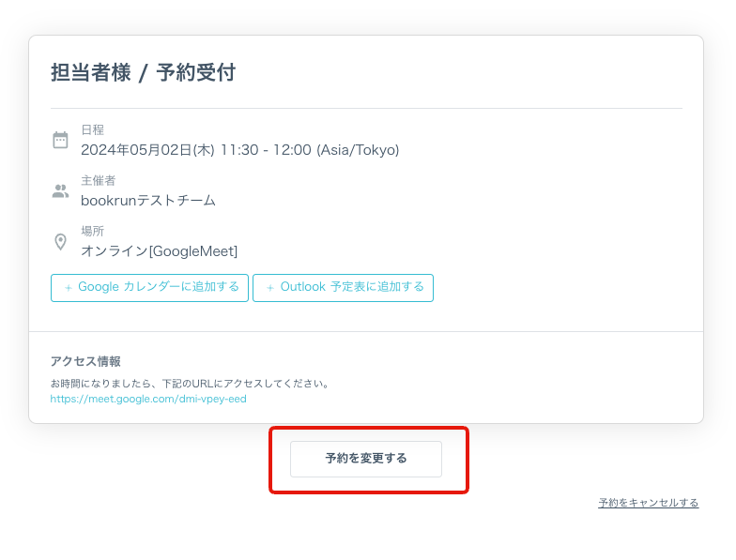Add event to Google カレンダー
Screen dimensions: 736x560
click(x=149, y=287)
